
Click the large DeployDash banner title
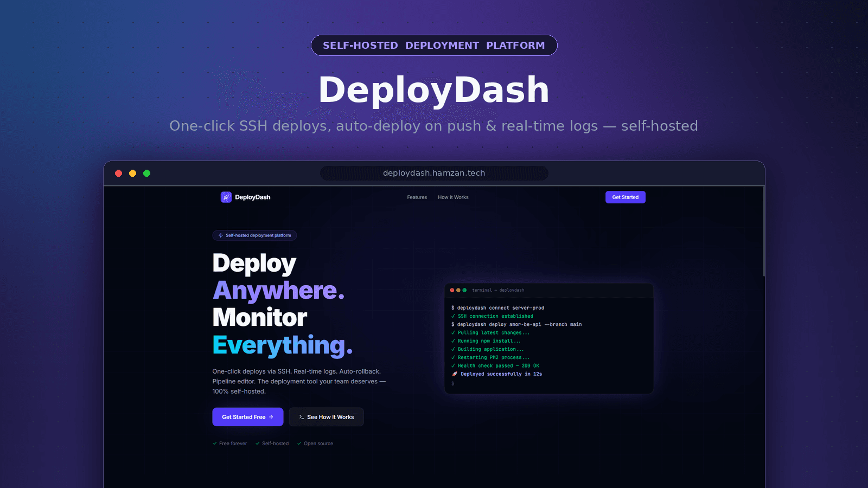click(x=434, y=90)
